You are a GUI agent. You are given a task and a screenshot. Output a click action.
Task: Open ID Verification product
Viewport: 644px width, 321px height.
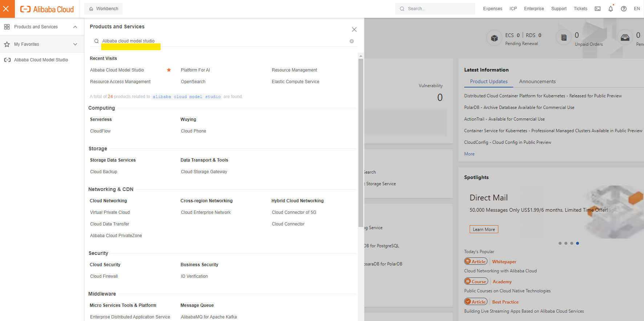(x=194, y=276)
